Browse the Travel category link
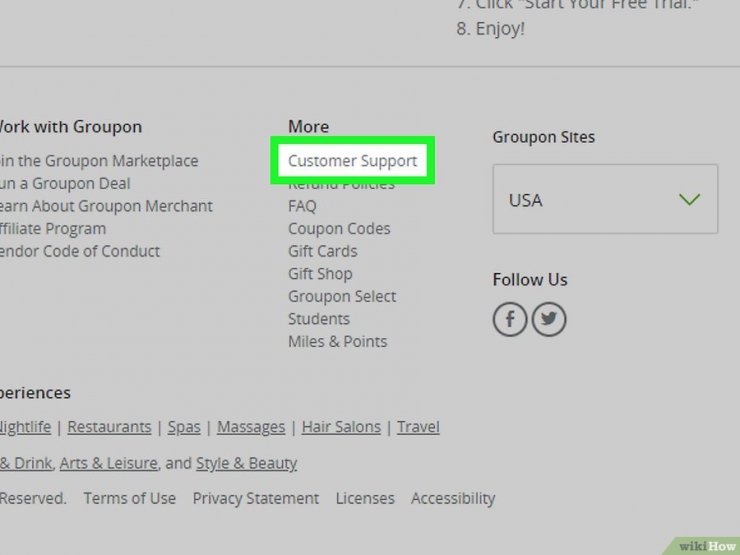The width and height of the screenshot is (740, 555). click(418, 427)
